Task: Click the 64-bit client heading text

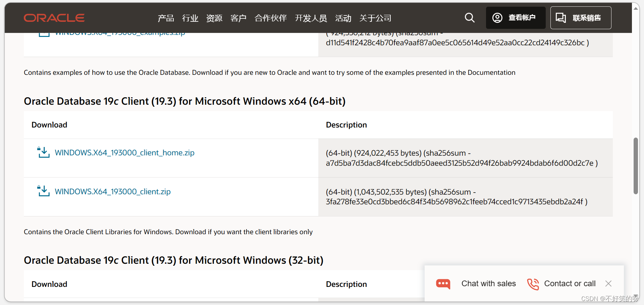Action: [184, 101]
